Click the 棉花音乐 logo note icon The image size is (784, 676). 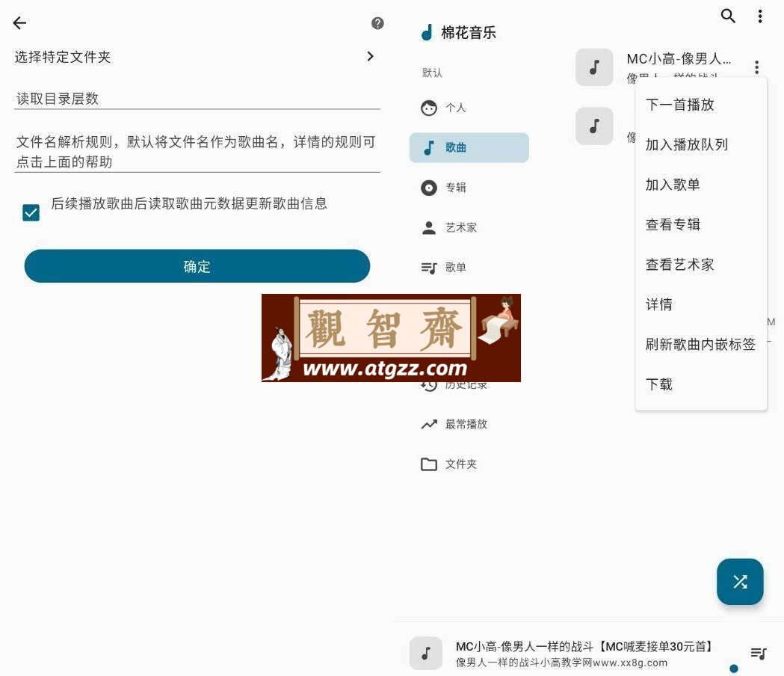427,32
